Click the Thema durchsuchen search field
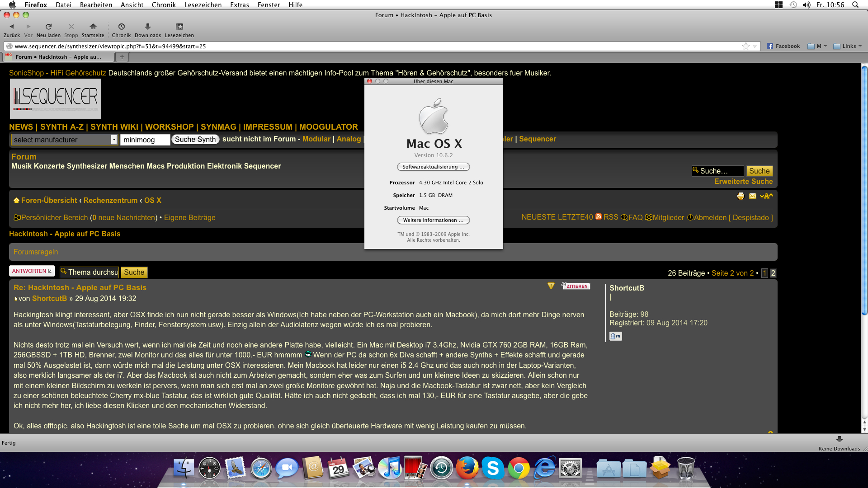868x488 pixels. 89,272
